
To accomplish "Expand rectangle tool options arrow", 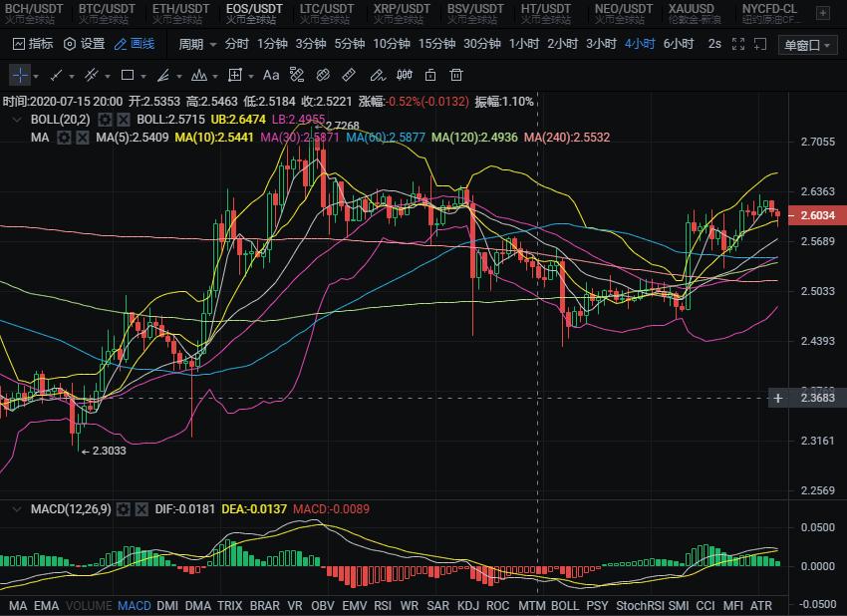I will [143, 77].
